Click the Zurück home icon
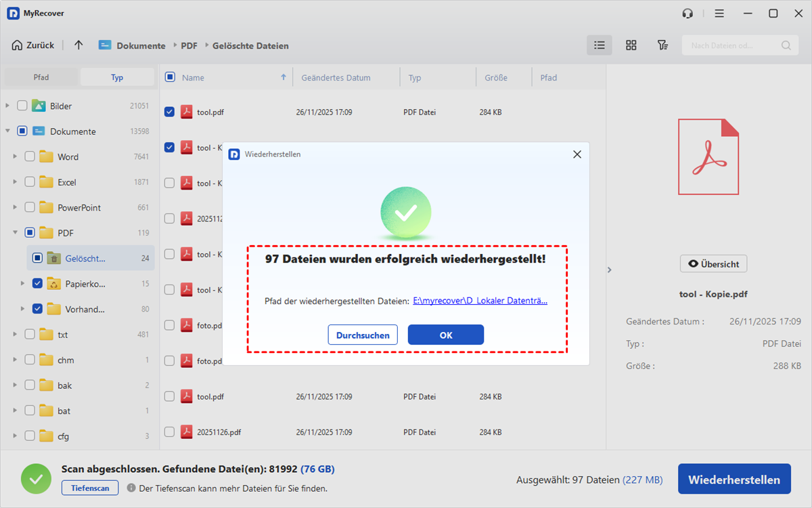812x508 pixels. pos(18,45)
